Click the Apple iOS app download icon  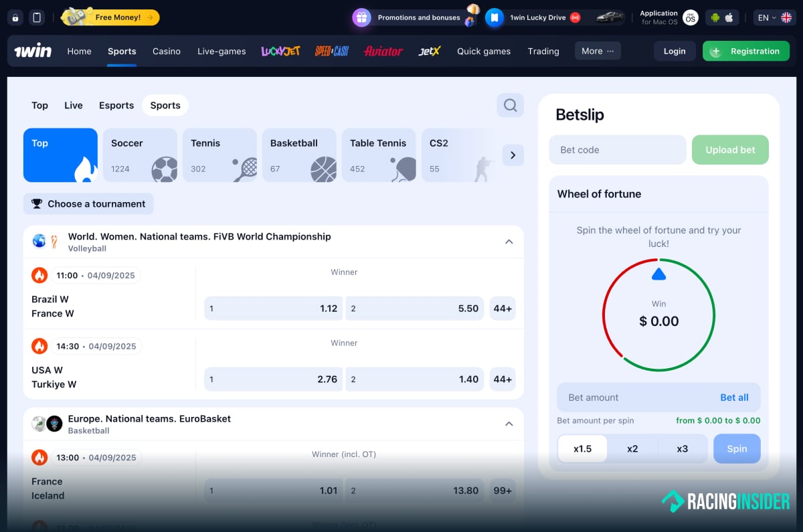pyautogui.click(x=729, y=17)
